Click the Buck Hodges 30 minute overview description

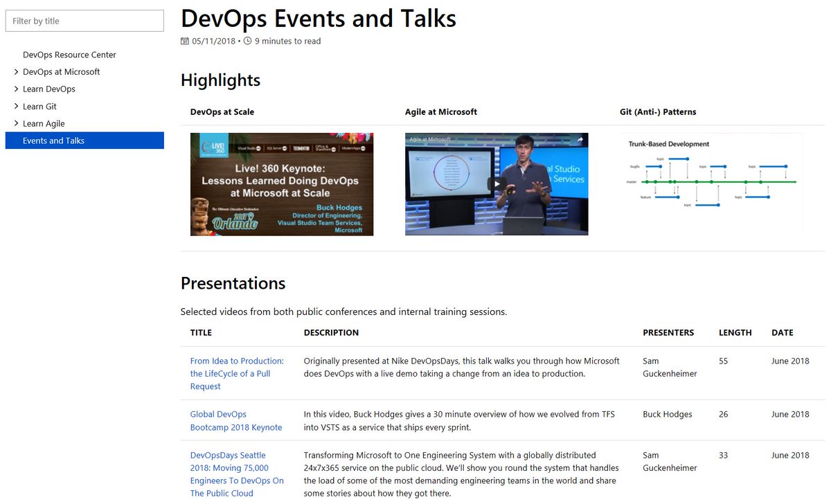tap(459, 421)
